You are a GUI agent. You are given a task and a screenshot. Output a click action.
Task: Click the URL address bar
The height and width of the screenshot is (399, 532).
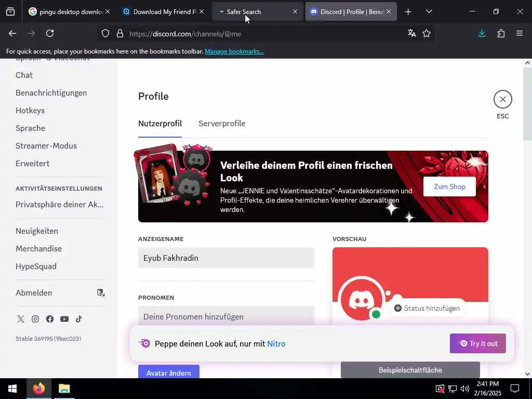tap(264, 34)
